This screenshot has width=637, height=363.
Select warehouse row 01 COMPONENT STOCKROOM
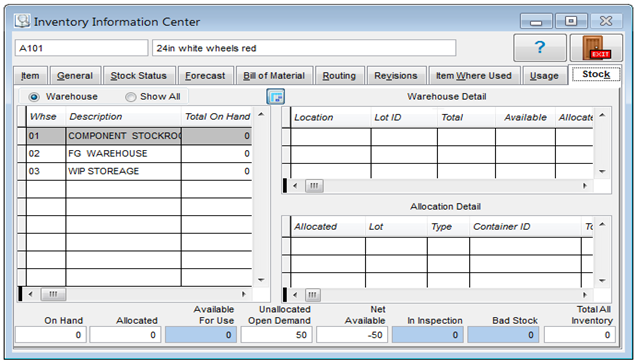tap(134, 136)
